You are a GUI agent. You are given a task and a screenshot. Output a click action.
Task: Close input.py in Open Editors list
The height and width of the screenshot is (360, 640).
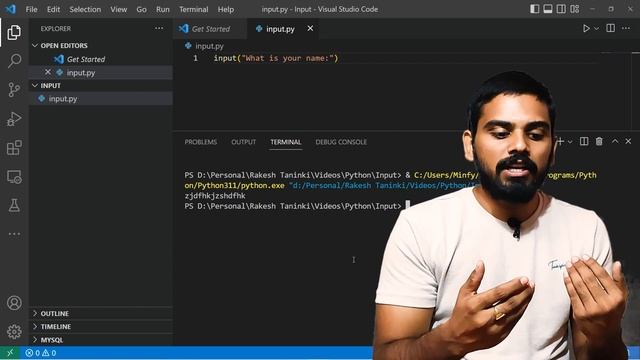click(48, 72)
